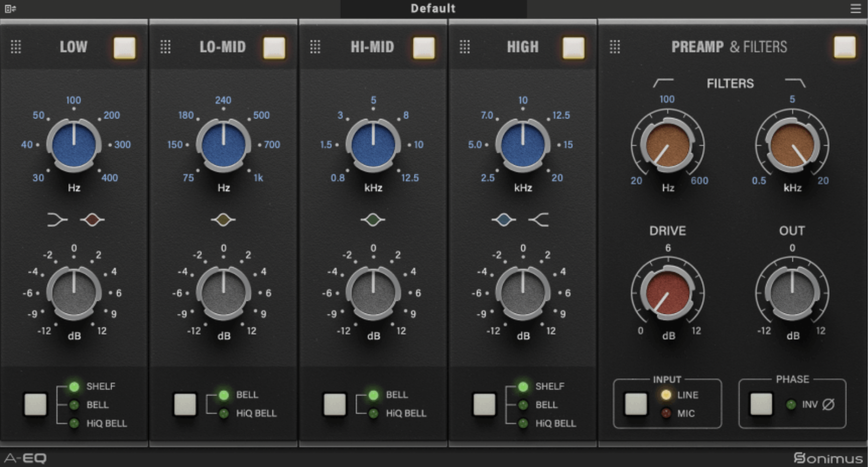Click the Sonimus logo at bottom right

click(829, 457)
